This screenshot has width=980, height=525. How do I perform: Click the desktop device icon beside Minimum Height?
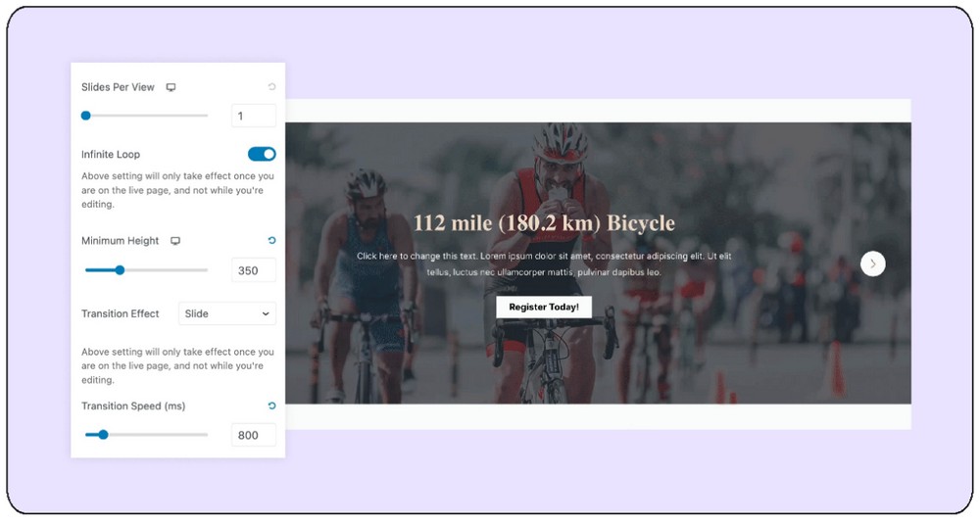pos(175,241)
